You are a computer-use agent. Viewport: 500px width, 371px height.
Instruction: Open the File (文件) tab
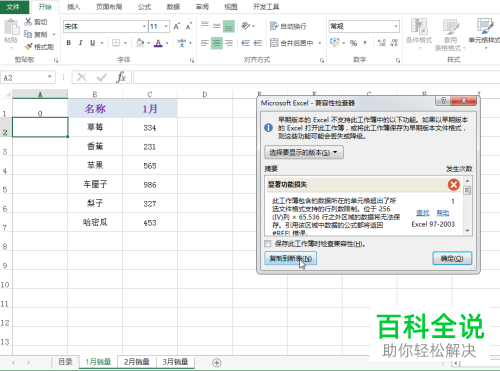click(13, 7)
